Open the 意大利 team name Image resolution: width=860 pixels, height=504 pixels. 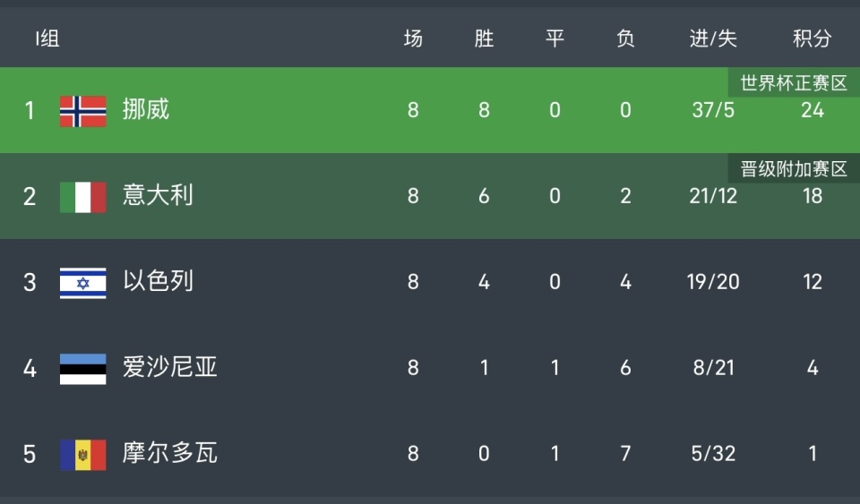[x=158, y=196]
